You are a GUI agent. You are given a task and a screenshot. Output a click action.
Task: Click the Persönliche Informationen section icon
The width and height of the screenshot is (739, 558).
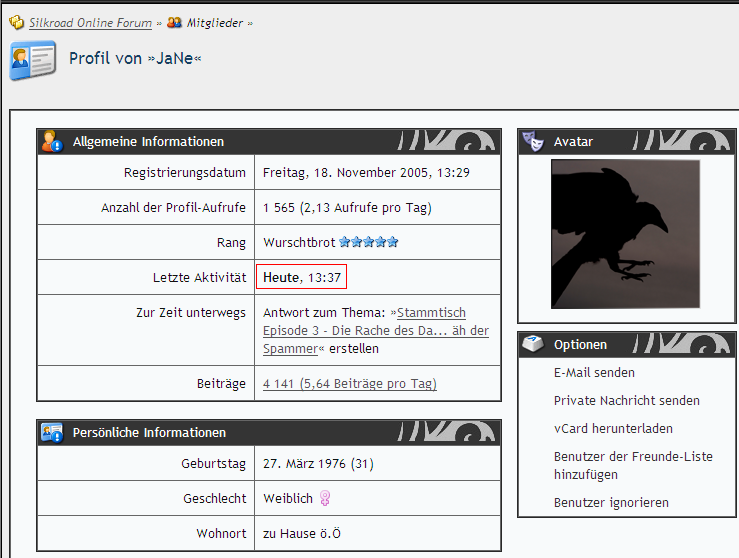click(x=52, y=433)
